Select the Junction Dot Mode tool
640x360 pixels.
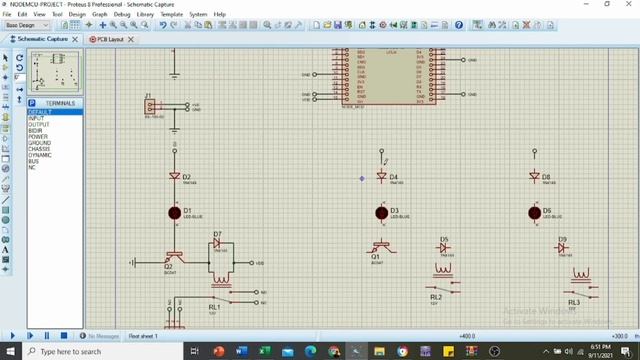5,77
